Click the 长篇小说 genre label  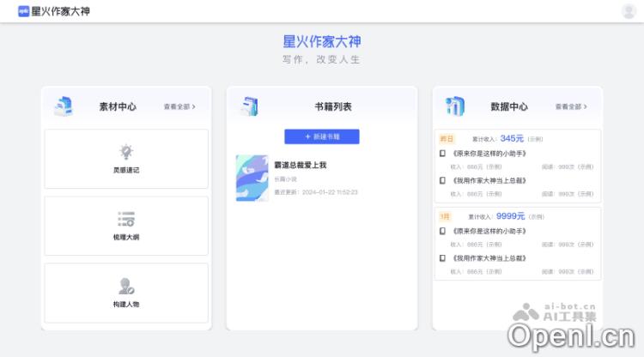pos(285,179)
